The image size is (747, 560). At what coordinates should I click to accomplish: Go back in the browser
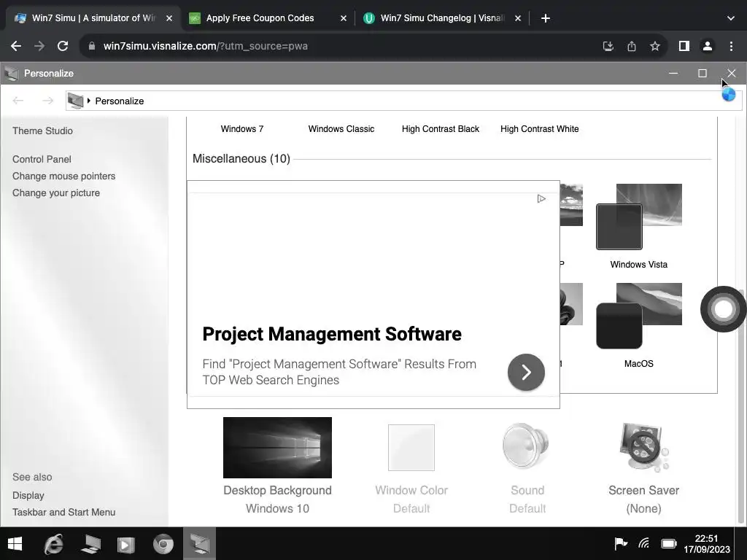click(x=16, y=46)
